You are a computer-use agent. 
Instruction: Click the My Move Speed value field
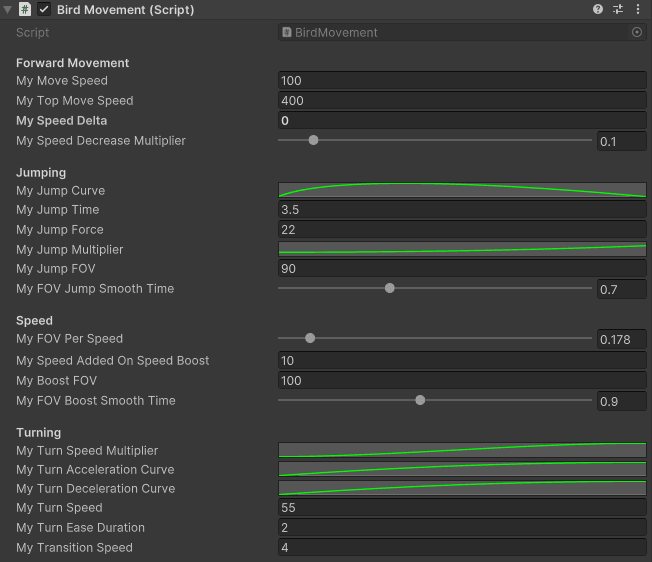[462, 81]
